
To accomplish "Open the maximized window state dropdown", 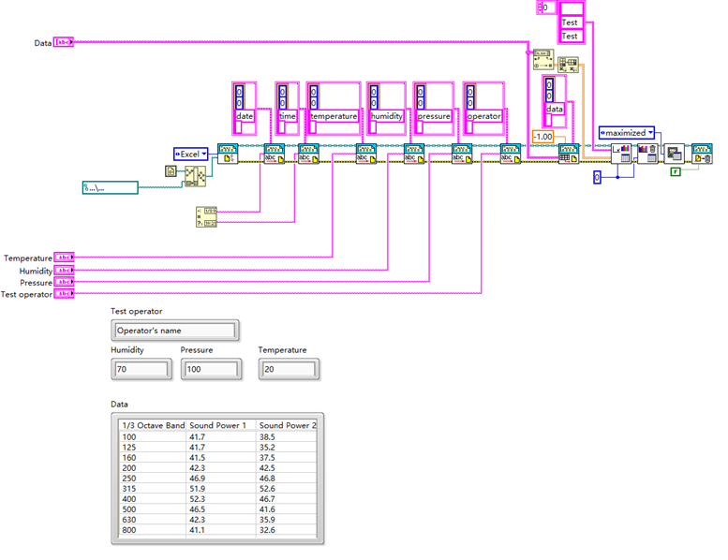I will tap(626, 133).
